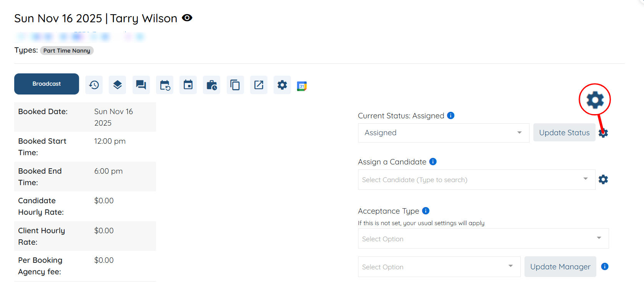Open the Assigned status dropdown
This screenshot has height=282, width=644.
point(443,133)
